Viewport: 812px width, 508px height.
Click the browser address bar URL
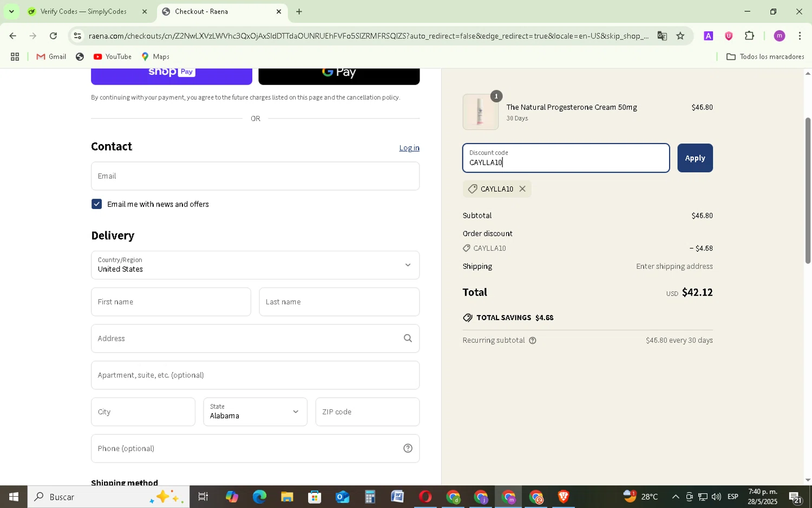tap(368, 36)
